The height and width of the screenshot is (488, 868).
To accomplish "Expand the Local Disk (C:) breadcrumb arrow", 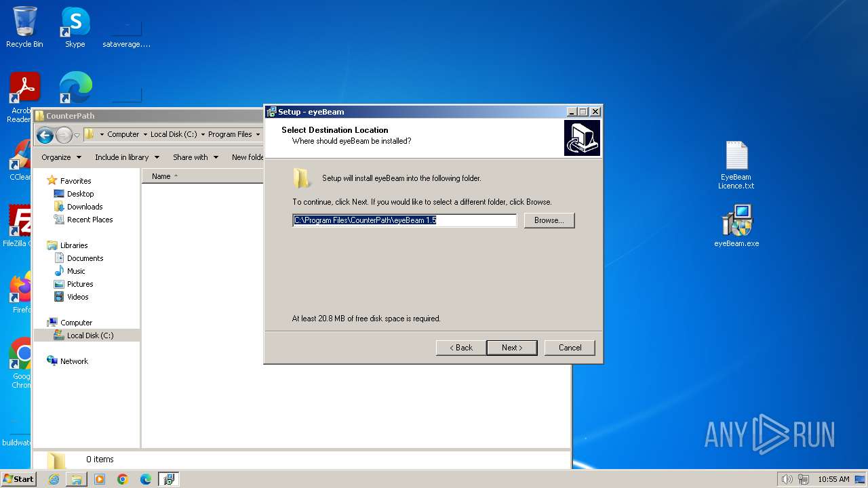I will pyautogui.click(x=203, y=134).
